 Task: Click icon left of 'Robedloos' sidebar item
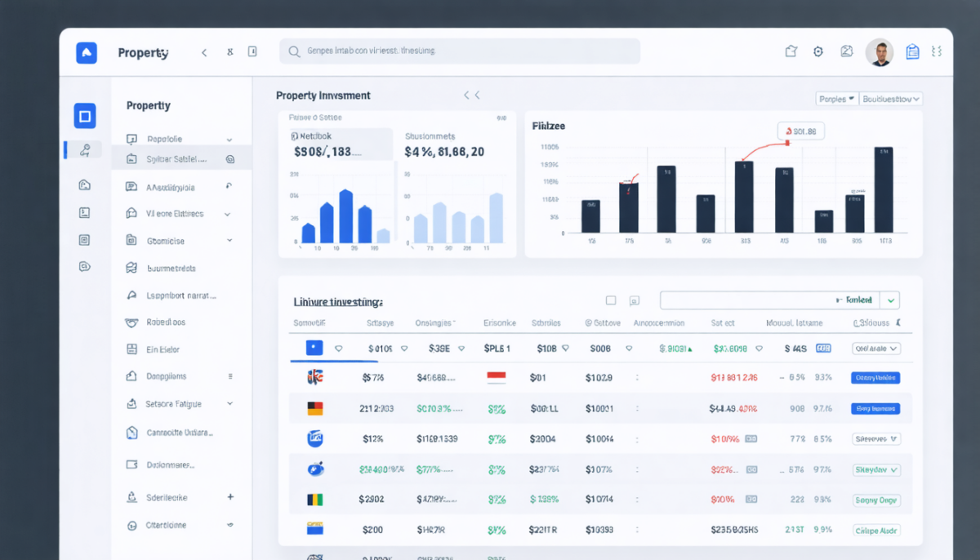[131, 322]
